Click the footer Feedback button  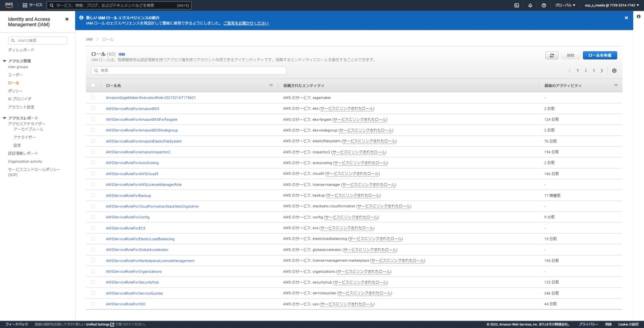point(17,324)
